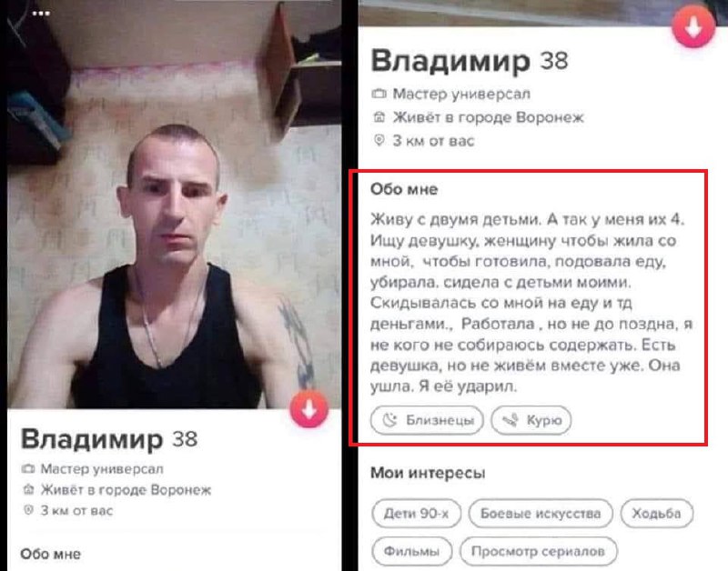Tap the pink down-arrow at top right
This screenshot has width=728, height=571.
tap(693, 27)
